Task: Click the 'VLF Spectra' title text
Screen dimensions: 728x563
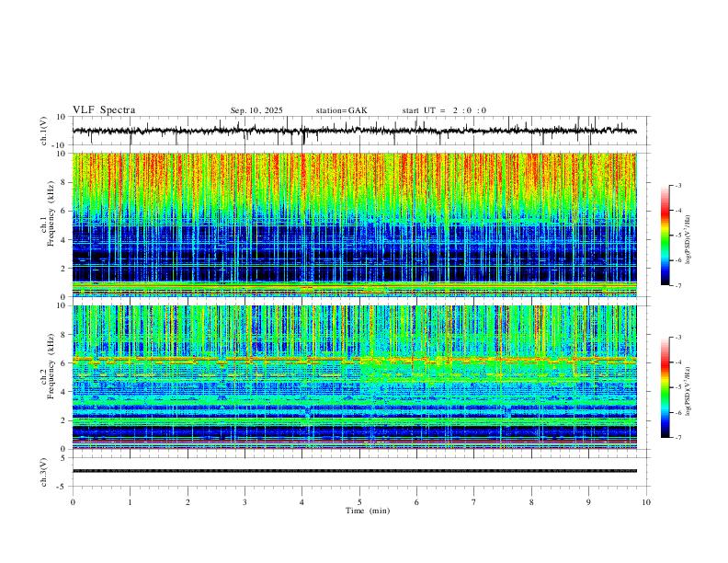Action: coord(104,110)
